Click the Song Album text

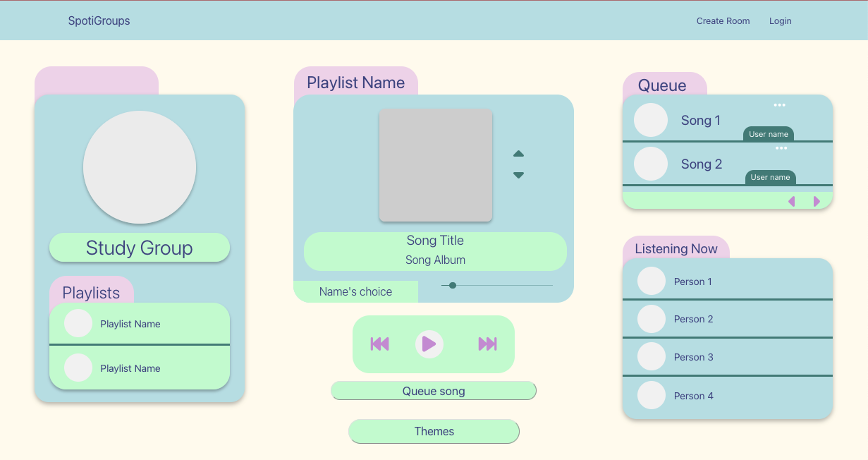[x=435, y=260]
